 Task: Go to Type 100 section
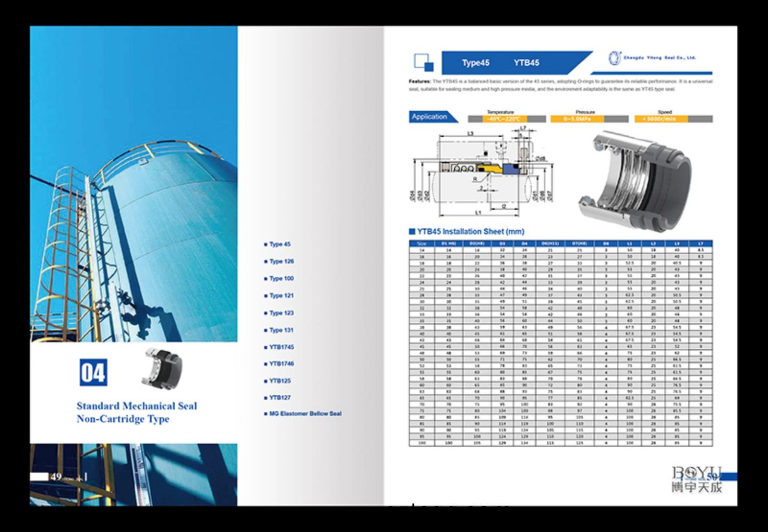tap(281, 279)
